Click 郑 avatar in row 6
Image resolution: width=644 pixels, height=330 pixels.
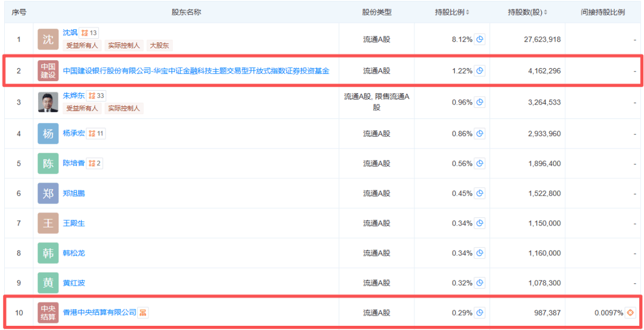[x=48, y=193]
